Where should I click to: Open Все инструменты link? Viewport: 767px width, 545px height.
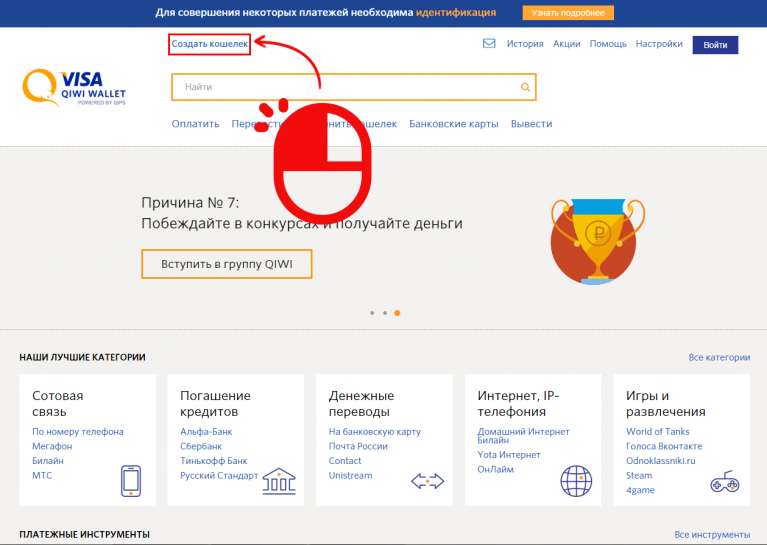[712, 535]
